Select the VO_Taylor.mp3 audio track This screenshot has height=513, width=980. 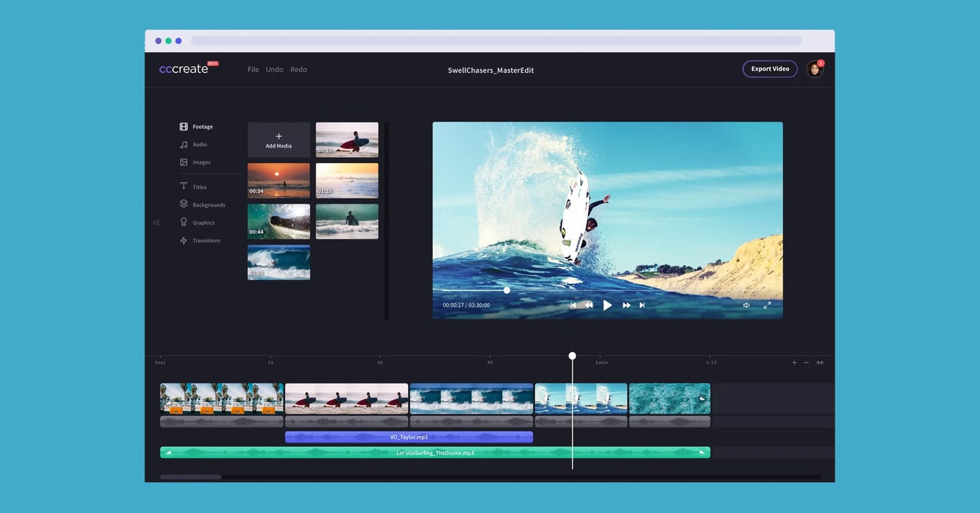tap(409, 437)
